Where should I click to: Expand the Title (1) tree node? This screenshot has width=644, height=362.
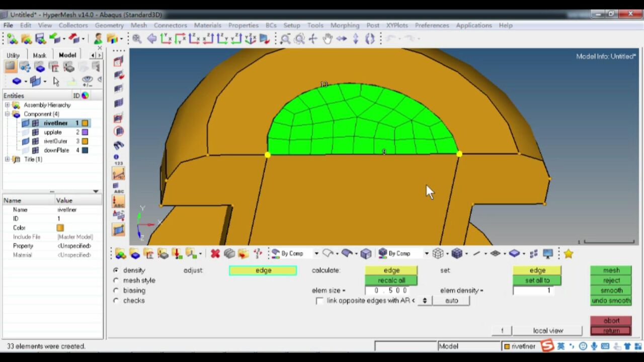click(7, 159)
